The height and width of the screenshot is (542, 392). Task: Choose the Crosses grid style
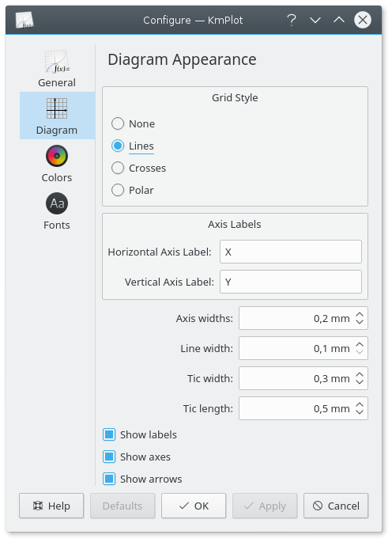[118, 168]
